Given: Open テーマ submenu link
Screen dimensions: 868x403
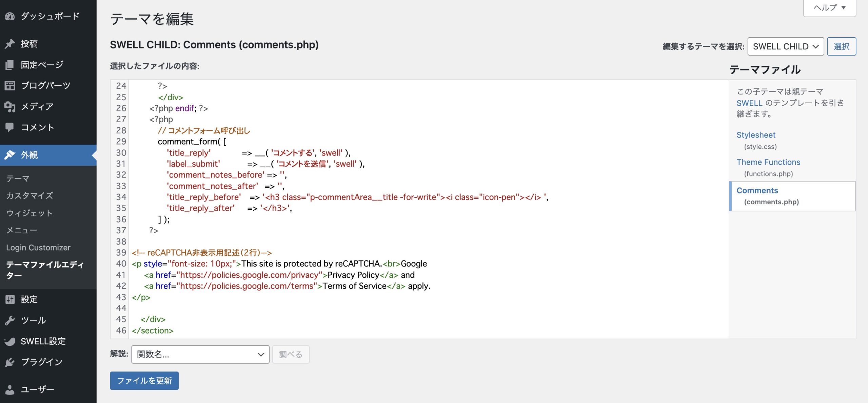Looking at the screenshot, I should pos(18,178).
